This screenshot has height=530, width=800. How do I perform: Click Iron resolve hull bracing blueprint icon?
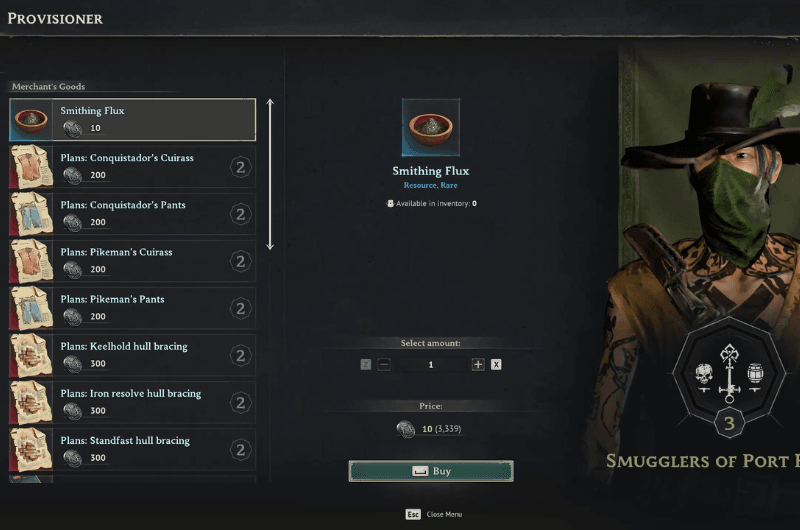(x=31, y=402)
